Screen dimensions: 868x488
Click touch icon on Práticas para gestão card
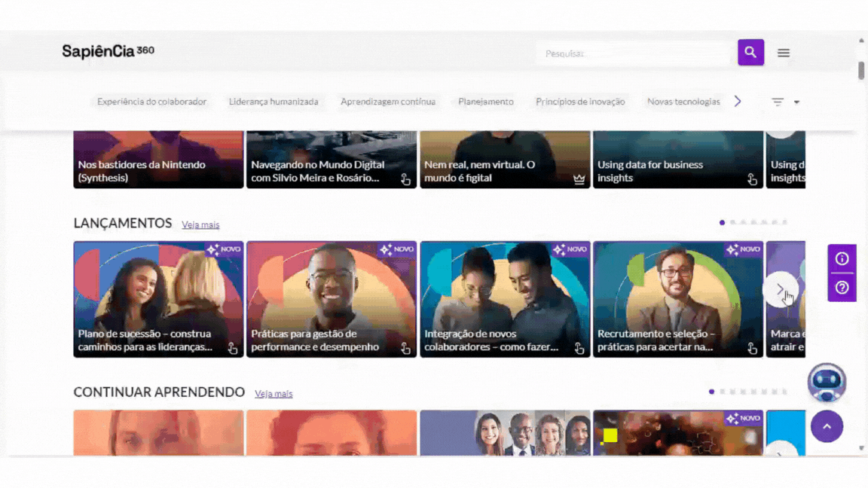[406, 348]
